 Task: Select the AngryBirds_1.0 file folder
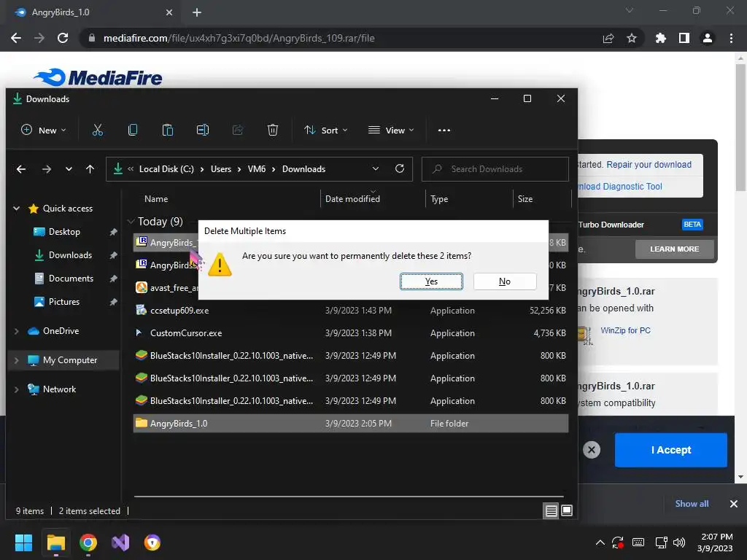(351, 424)
